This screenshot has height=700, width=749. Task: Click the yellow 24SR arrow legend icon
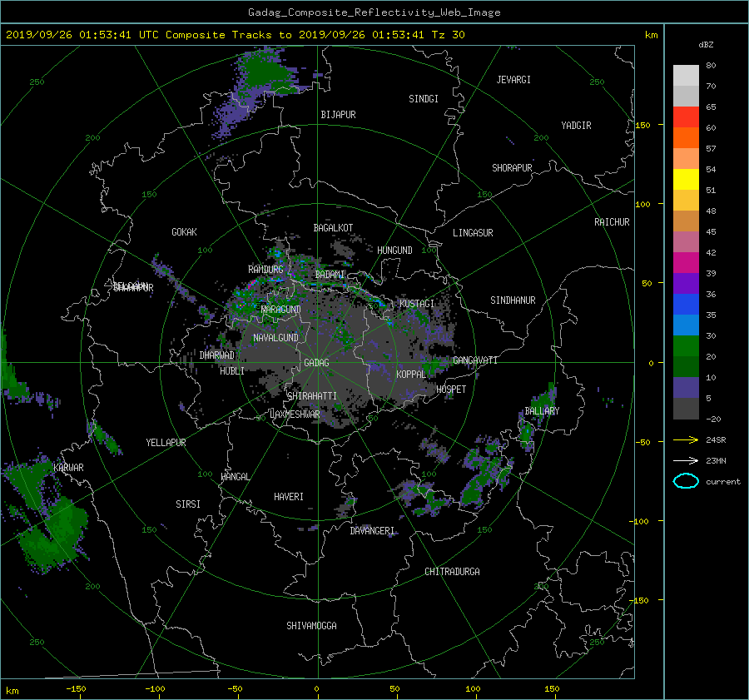686,440
